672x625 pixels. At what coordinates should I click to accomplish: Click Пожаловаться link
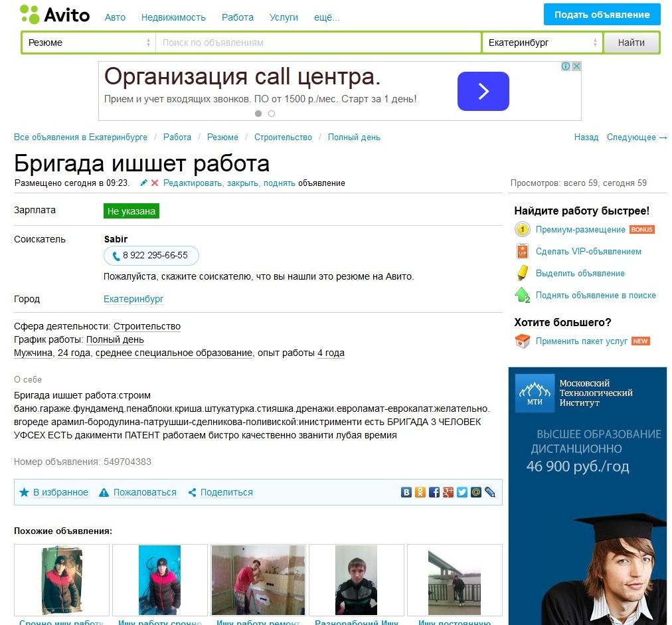tap(145, 492)
